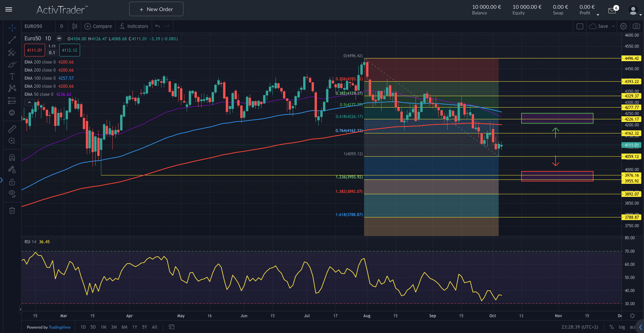
Task: Select the measure ruler tool
Action: pyautogui.click(x=12, y=129)
